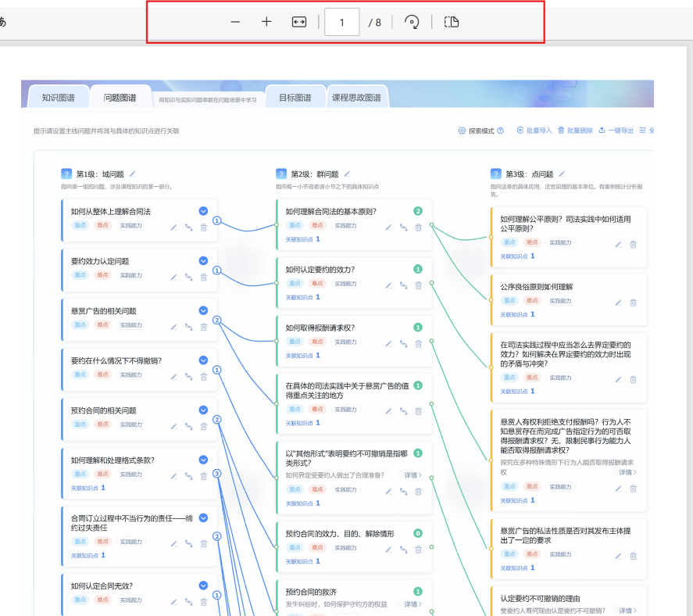Focus the page number input showing 1
The width and height of the screenshot is (693, 616).
[341, 22]
